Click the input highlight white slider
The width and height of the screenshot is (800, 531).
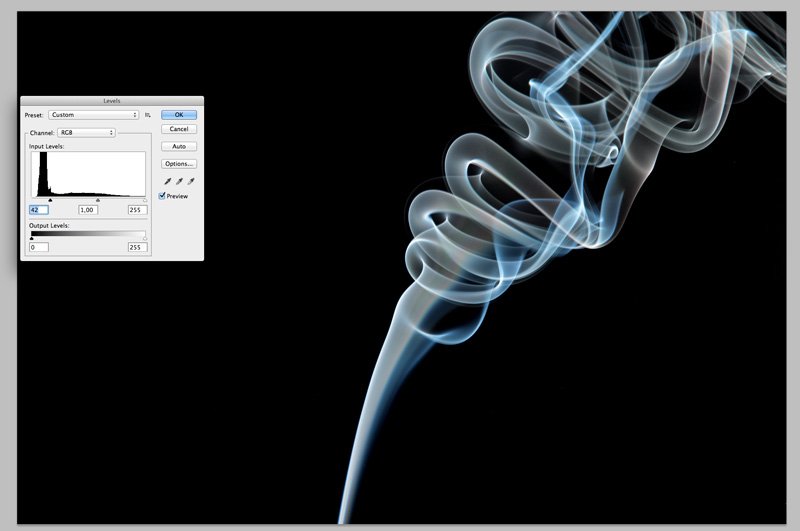[145, 200]
